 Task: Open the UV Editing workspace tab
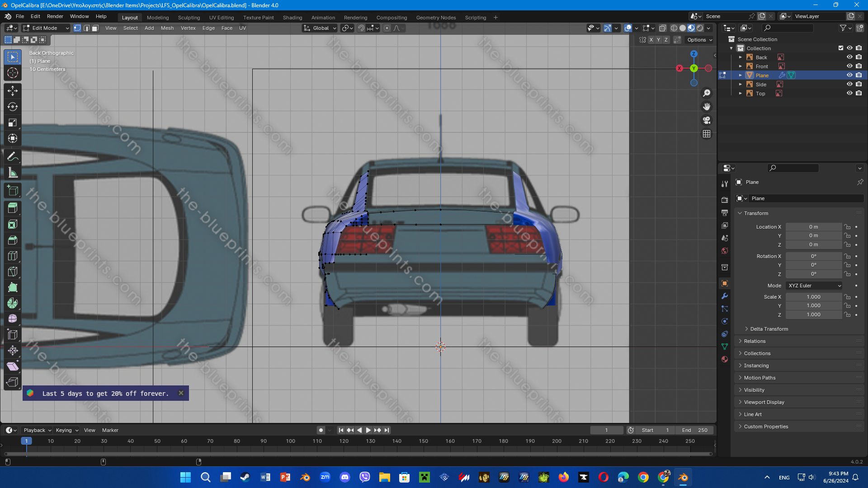click(222, 18)
